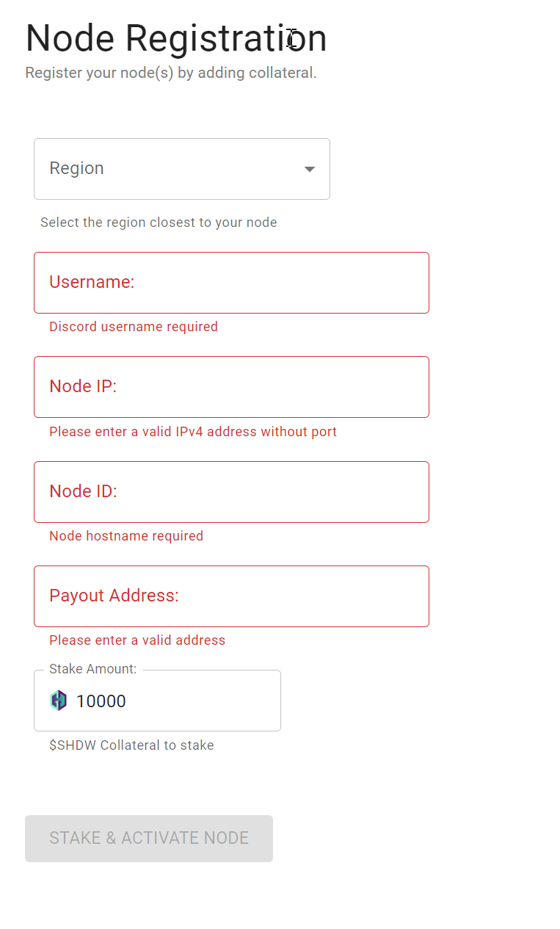Click the 'Register your node(s)' subtitle text
Viewport: 560px width, 929px height.
(171, 73)
